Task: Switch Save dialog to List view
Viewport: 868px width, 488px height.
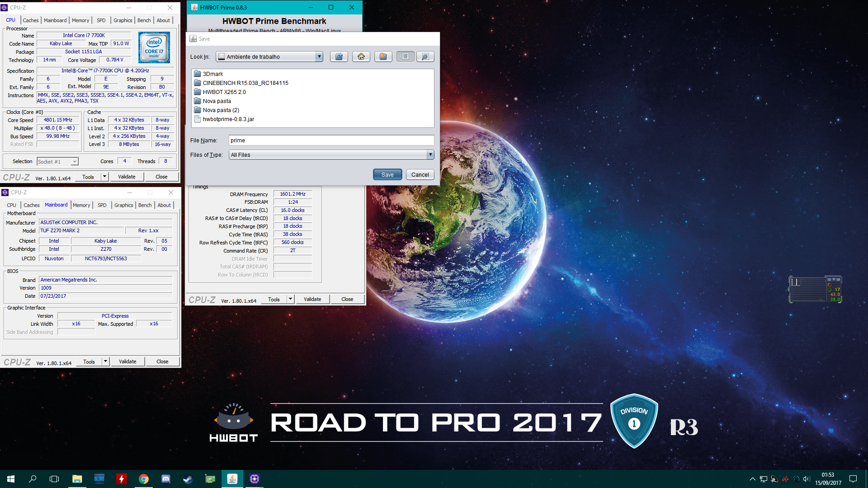Action: click(x=406, y=56)
